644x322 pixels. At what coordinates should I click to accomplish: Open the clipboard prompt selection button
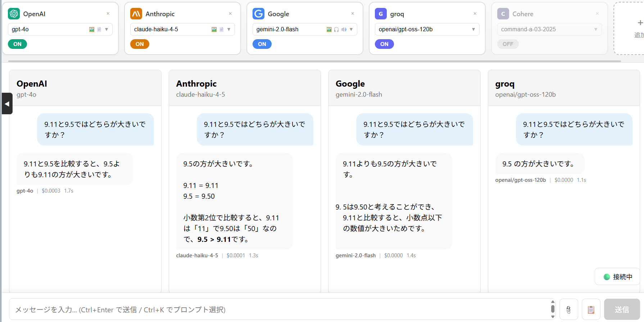tap(591, 309)
